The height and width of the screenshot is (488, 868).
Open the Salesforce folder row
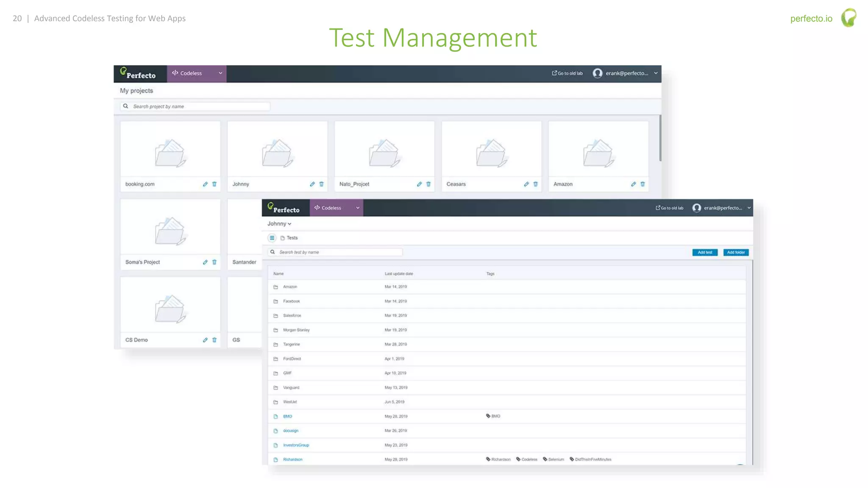[x=507, y=316]
